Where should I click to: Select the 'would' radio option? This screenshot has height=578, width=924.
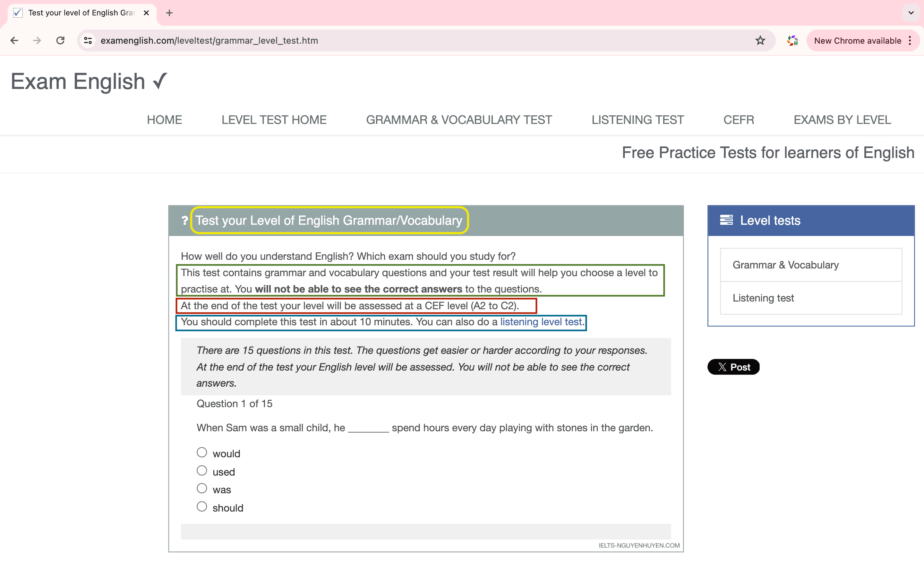pyautogui.click(x=201, y=453)
